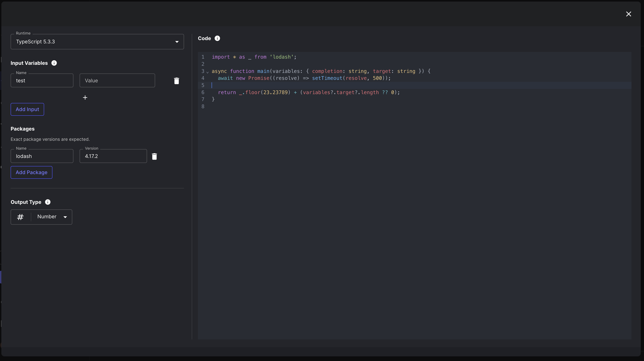The width and height of the screenshot is (644, 361).
Task: Click line number 2 in the gutter
Action: pos(203,64)
